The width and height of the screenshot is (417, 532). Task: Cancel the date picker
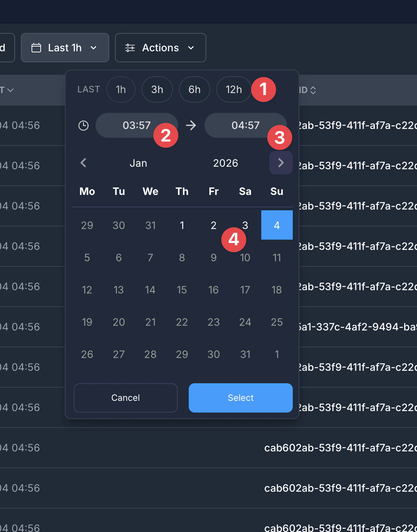click(125, 398)
